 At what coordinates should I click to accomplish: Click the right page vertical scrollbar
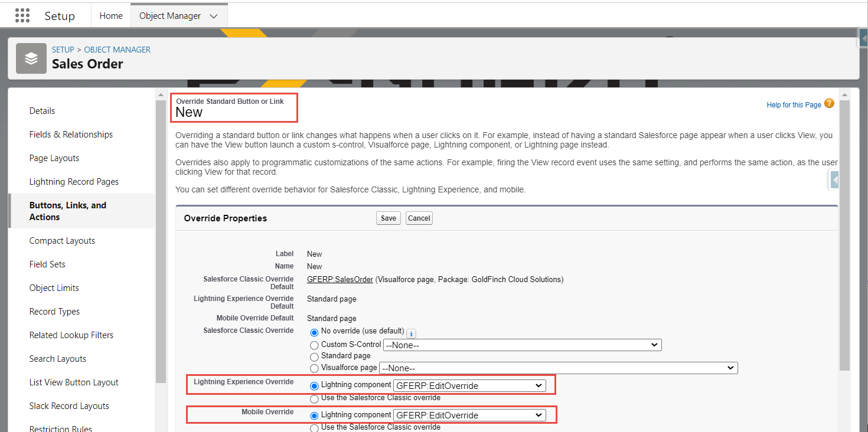coord(844,235)
